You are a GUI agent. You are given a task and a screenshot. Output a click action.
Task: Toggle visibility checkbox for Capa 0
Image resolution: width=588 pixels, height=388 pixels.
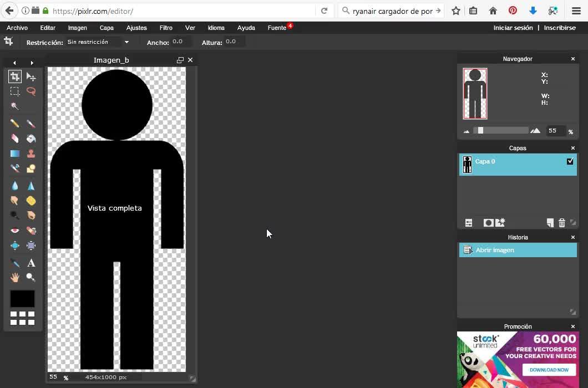pyautogui.click(x=570, y=161)
